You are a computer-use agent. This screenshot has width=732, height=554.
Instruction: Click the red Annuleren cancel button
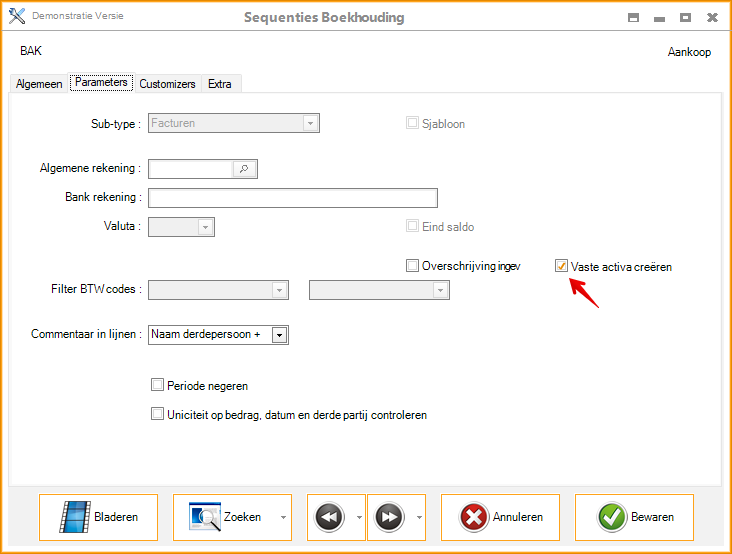(501, 517)
